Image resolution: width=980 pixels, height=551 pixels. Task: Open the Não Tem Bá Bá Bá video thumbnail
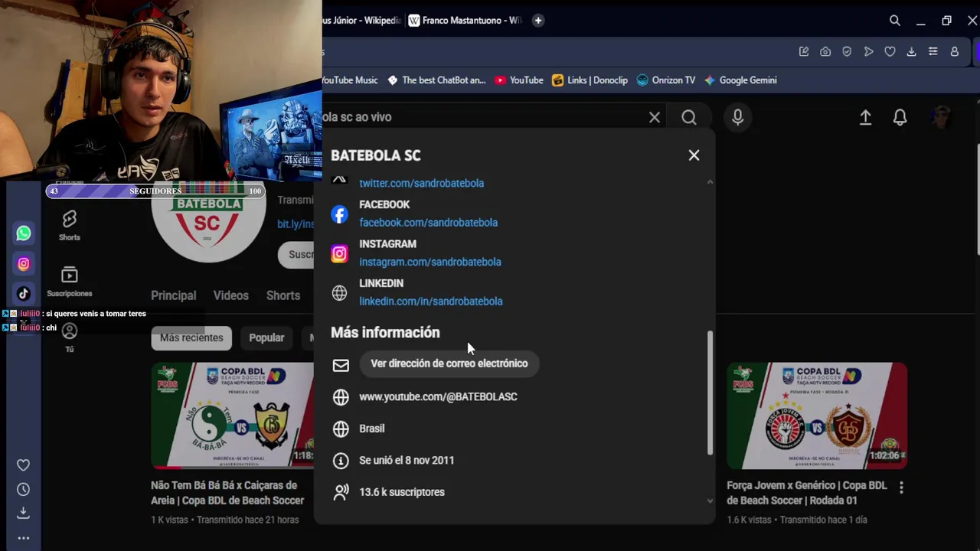(233, 416)
